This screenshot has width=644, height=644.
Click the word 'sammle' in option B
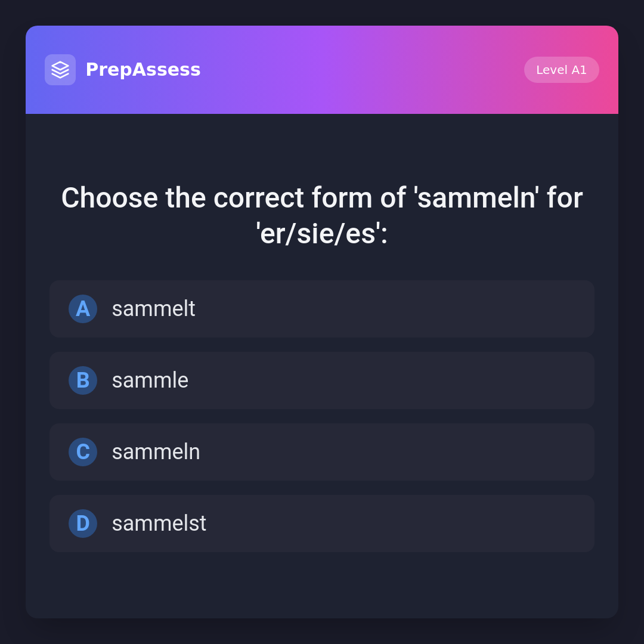[x=150, y=380]
